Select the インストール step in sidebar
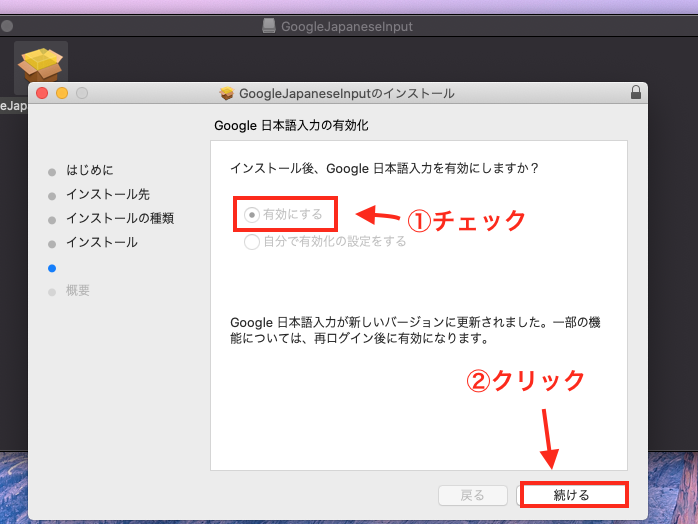This screenshot has height=524, width=698. tap(101, 242)
